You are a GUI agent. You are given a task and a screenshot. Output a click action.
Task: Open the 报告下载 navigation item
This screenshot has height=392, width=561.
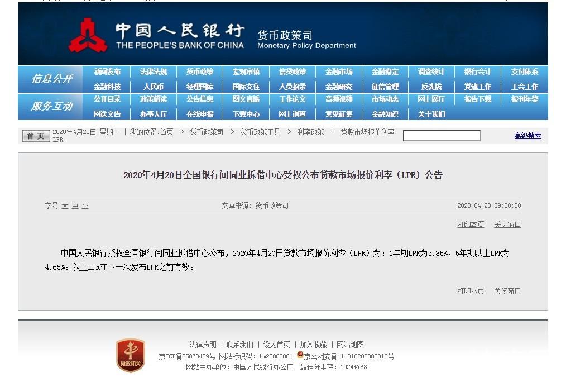478,99
